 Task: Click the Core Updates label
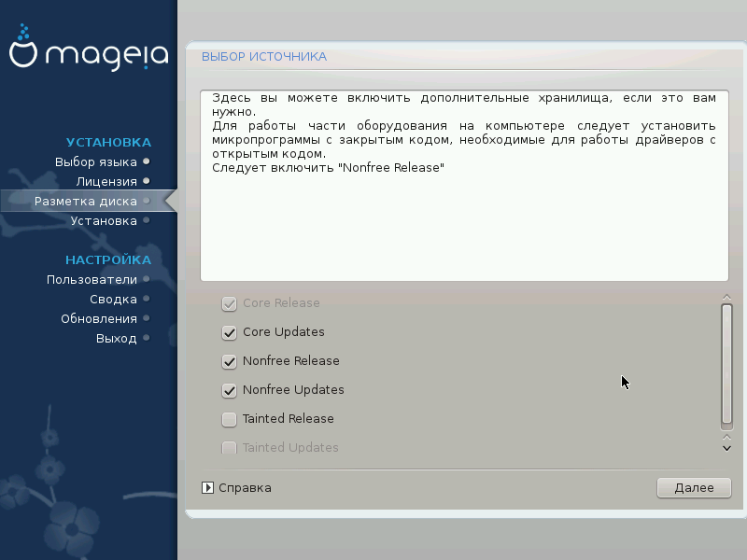[x=284, y=332]
